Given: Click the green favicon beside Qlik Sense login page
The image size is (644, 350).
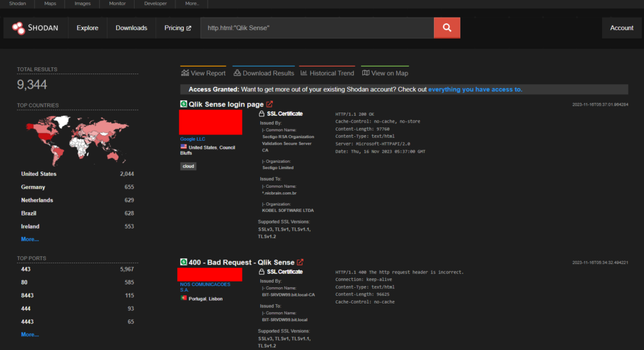Looking at the screenshot, I should pos(184,104).
